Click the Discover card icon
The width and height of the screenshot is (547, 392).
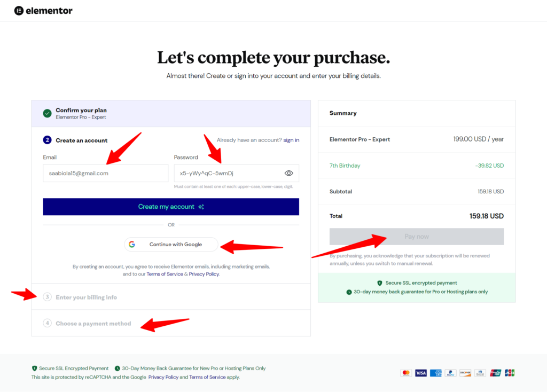(465, 373)
